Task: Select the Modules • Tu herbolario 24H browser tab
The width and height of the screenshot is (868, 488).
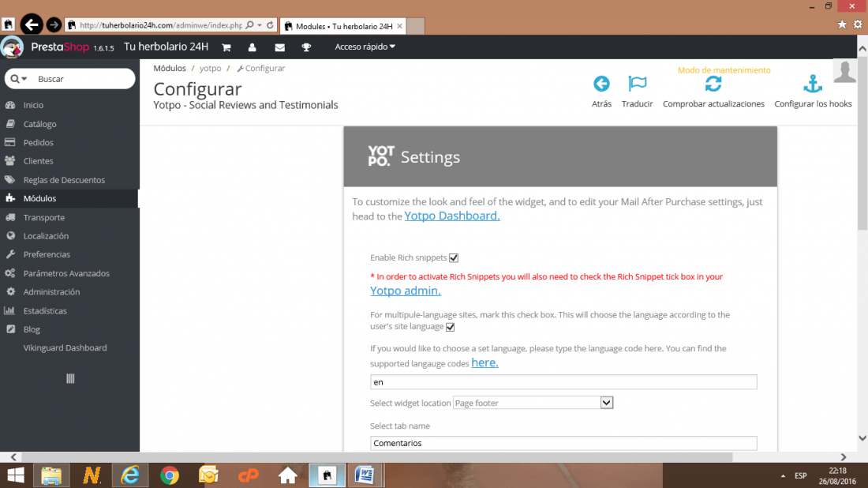Action: 343,26
